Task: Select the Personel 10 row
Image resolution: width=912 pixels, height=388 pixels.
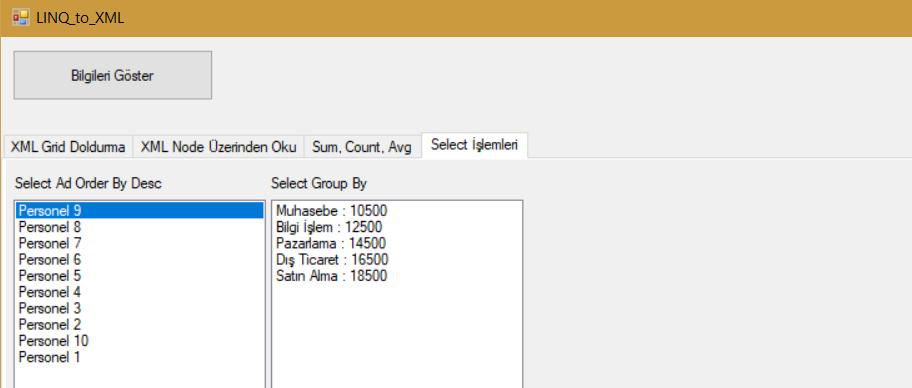Action: [140, 341]
